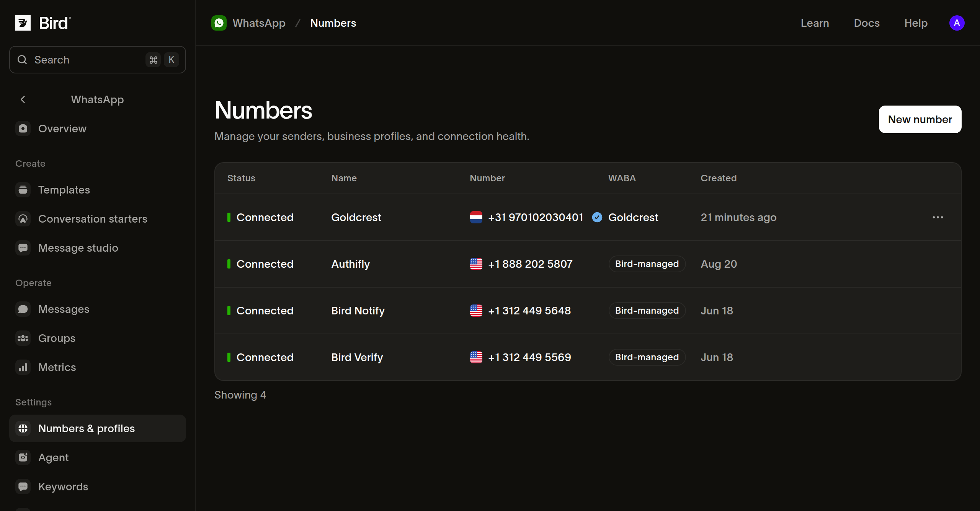This screenshot has height=511, width=980.
Task: Click the Groups sidebar icon
Action: (23, 338)
